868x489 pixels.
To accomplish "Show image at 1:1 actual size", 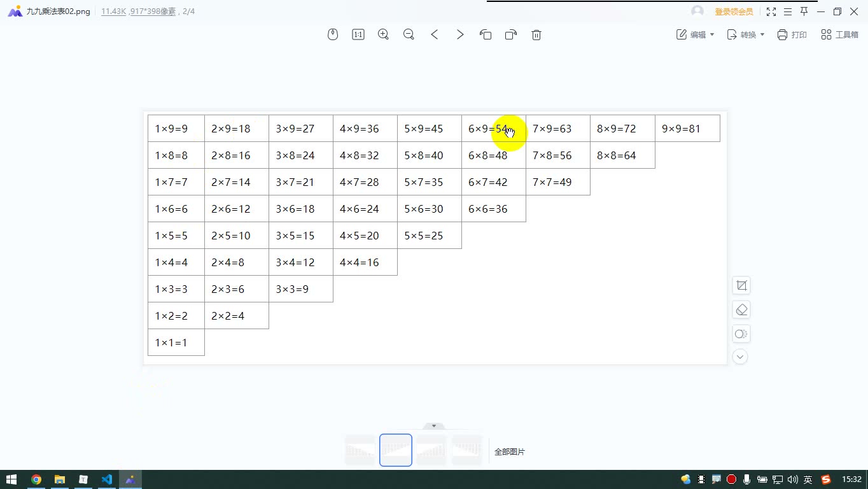I will [x=358, y=34].
